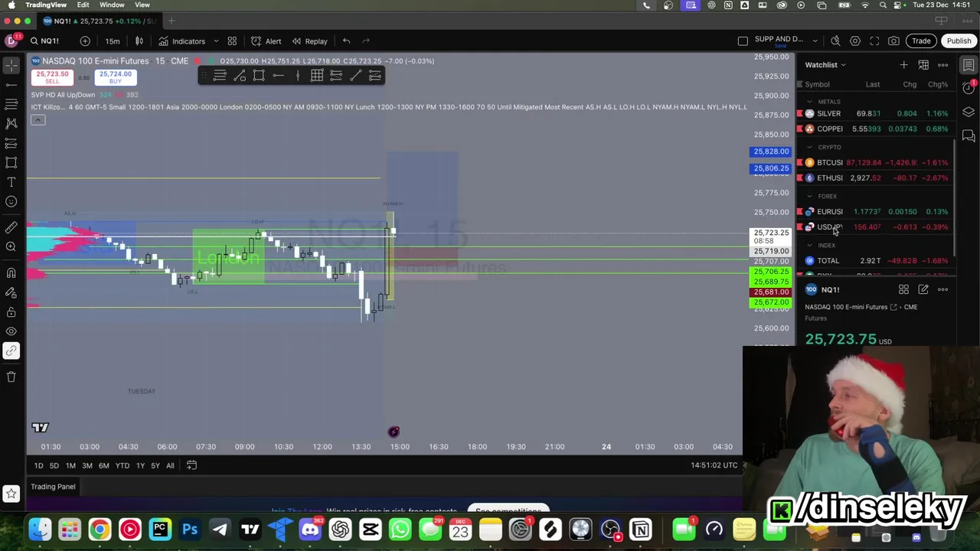Start bar Replay mode
Viewport: 980px width, 551px height.
(309, 41)
